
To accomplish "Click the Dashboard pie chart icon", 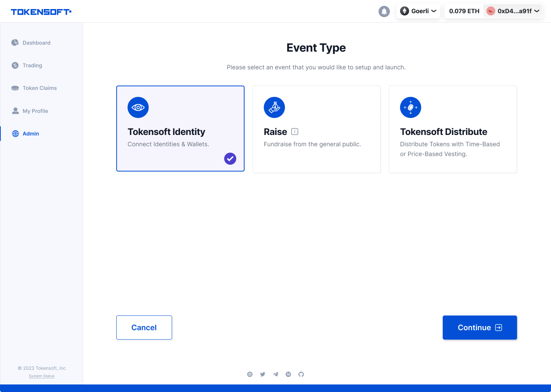I will click(15, 43).
